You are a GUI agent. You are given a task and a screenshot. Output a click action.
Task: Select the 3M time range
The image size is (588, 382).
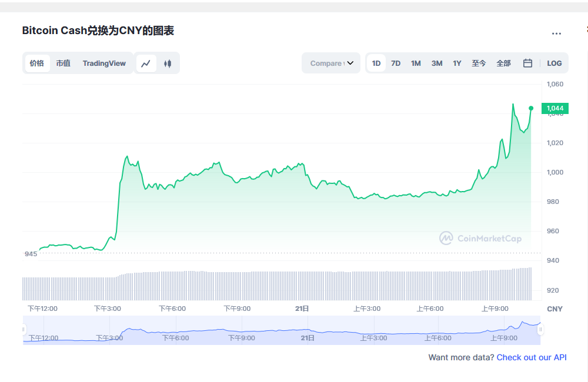pyautogui.click(x=437, y=63)
